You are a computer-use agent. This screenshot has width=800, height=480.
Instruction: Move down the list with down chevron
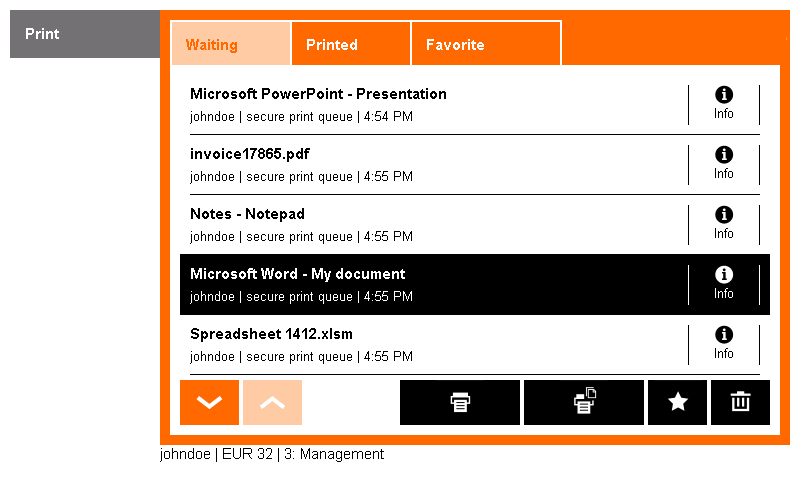click(x=209, y=402)
